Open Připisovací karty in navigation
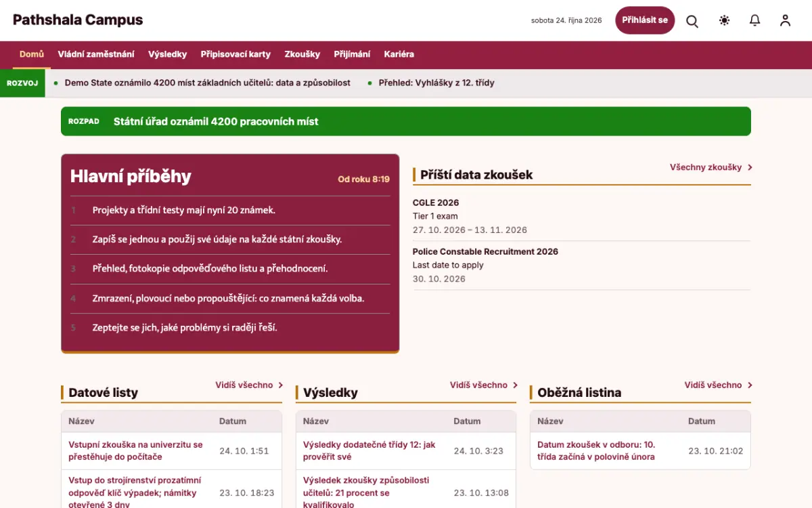This screenshot has height=508, width=812. (x=235, y=54)
